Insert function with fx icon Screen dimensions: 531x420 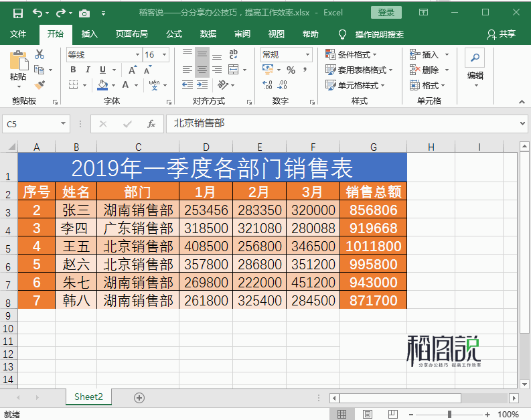[151, 124]
